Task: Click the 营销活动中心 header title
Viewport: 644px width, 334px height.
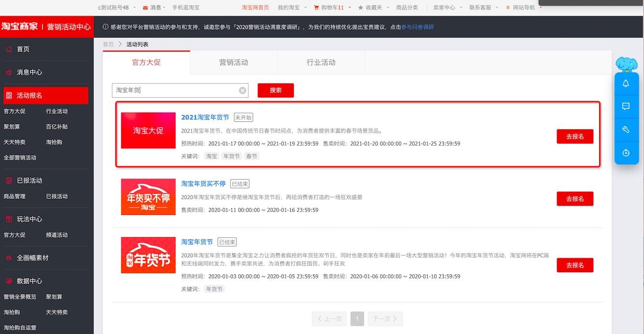Action: 69,27
